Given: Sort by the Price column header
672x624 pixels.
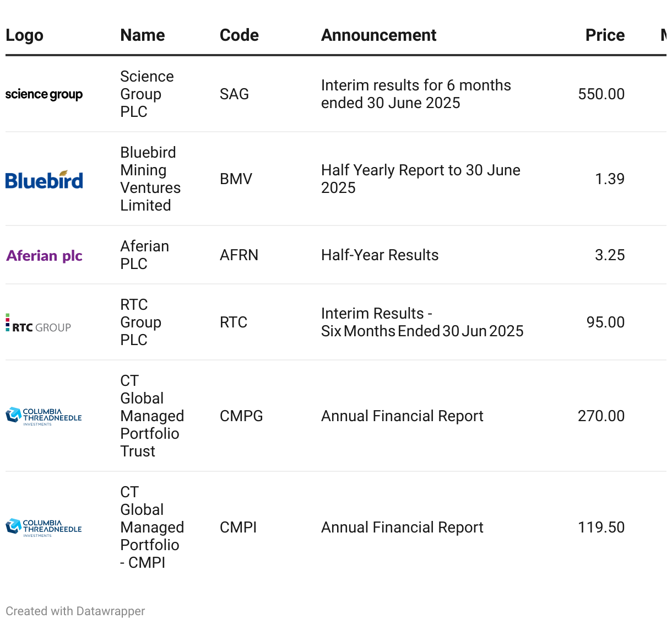Looking at the screenshot, I should 604,35.
